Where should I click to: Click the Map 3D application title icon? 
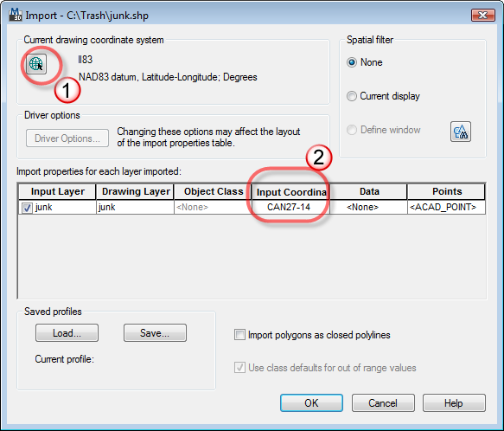16,15
